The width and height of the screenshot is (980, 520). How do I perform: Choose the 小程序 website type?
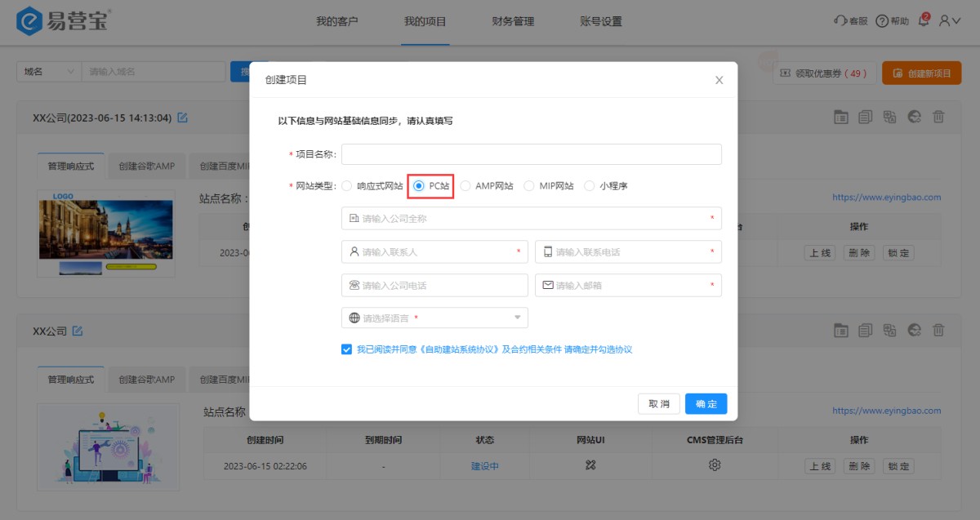pos(590,186)
